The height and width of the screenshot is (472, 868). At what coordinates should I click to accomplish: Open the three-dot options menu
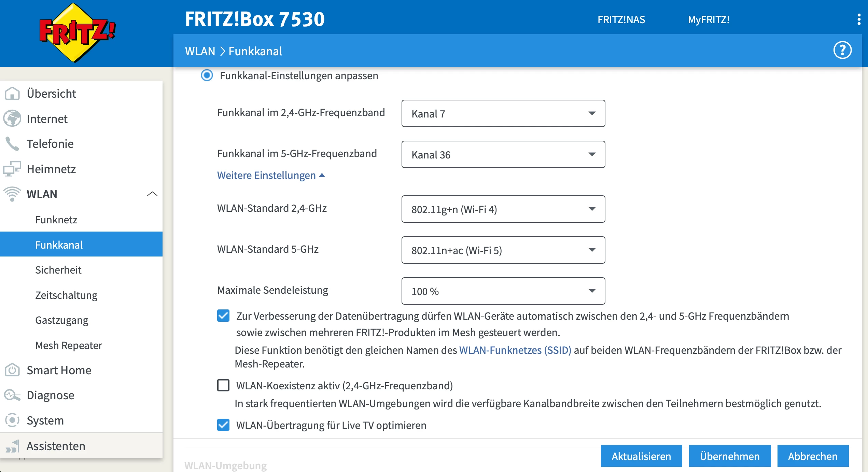(x=859, y=19)
